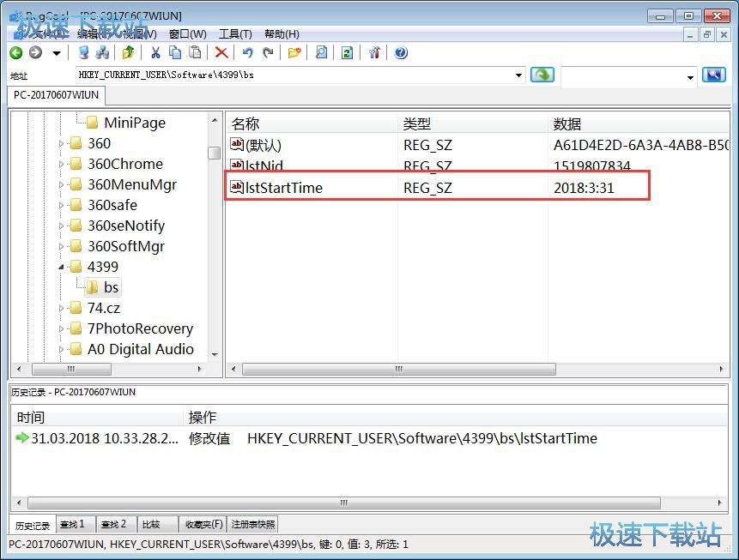Viewport: 739px width, 560px height.
Task: Click the blue search button icon
Action: point(713,75)
